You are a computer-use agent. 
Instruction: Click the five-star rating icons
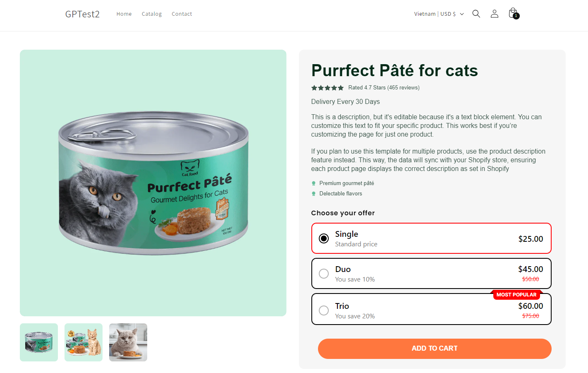pyautogui.click(x=327, y=88)
